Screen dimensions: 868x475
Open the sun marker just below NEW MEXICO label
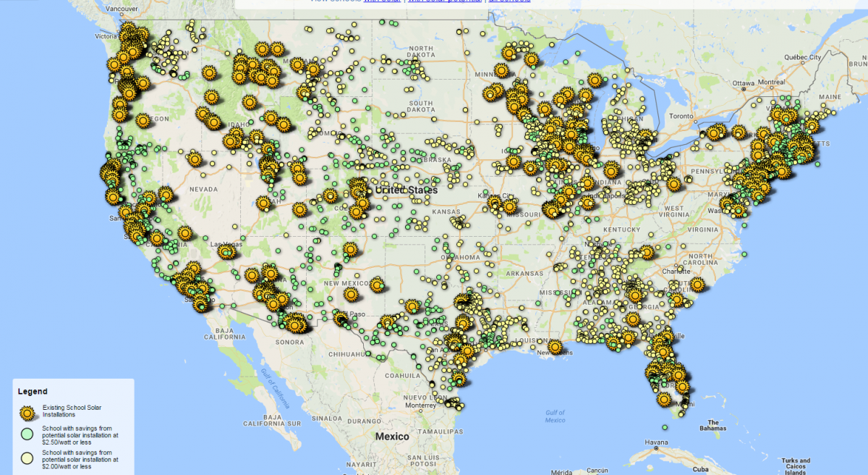tap(351, 294)
